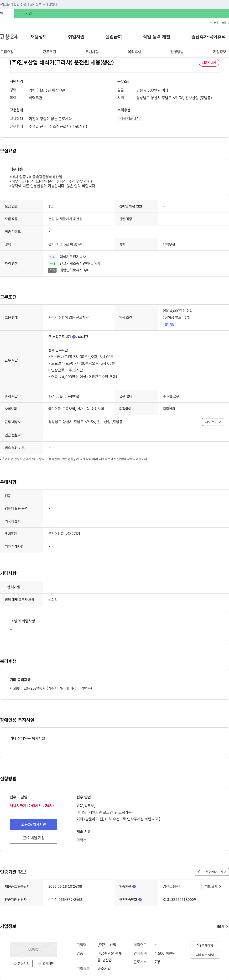Click the 인증기관 help icon
The width and height of the screenshot is (229, 980).
[134, 886]
